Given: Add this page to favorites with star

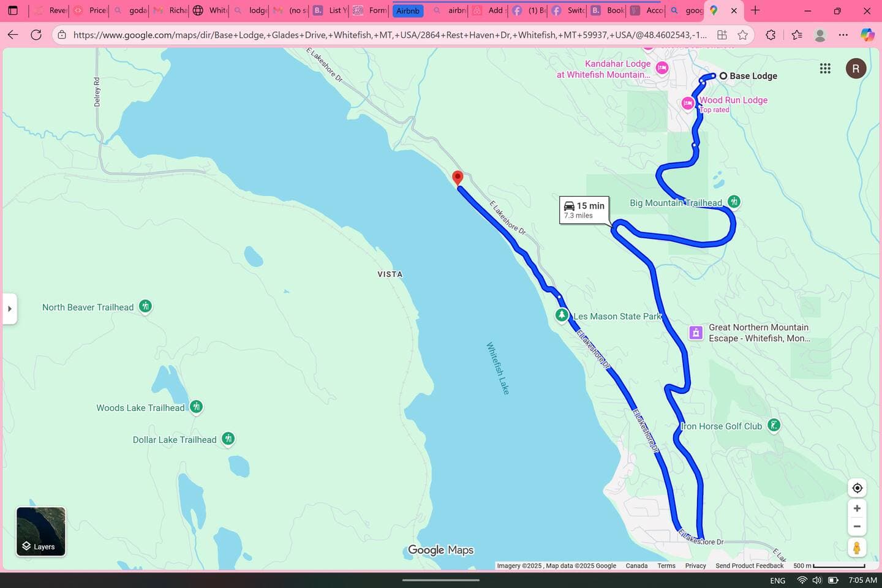Looking at the screenshot, I should 743,35.
